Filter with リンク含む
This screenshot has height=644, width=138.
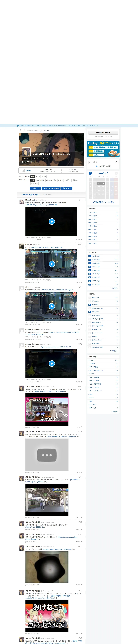[x=35, y=184]
